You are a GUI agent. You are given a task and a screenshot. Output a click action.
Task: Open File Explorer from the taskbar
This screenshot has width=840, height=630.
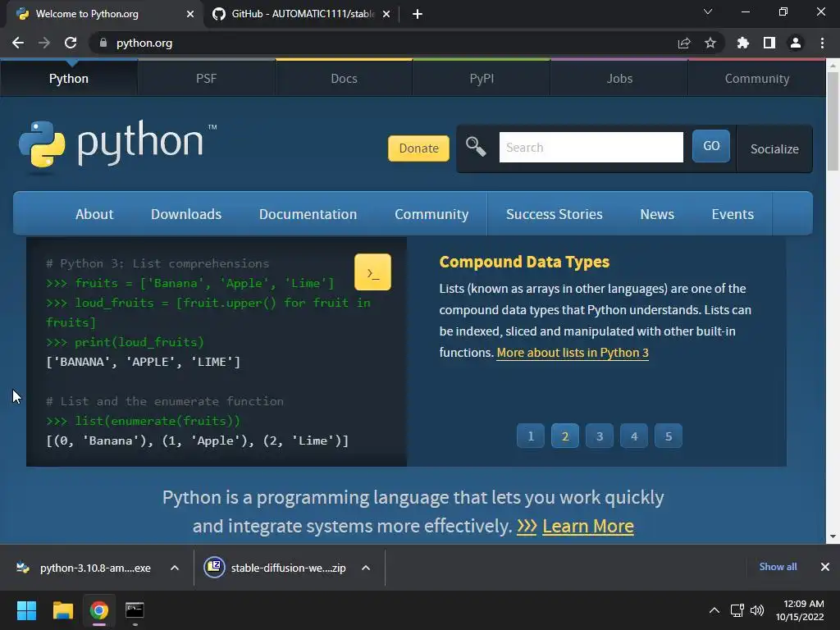click(x=62, y=610)
